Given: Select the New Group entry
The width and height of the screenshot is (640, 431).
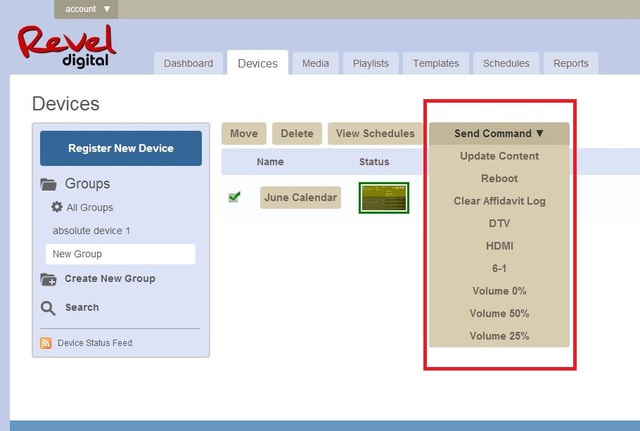Looking at the screenshot, I should coord(120,254).
